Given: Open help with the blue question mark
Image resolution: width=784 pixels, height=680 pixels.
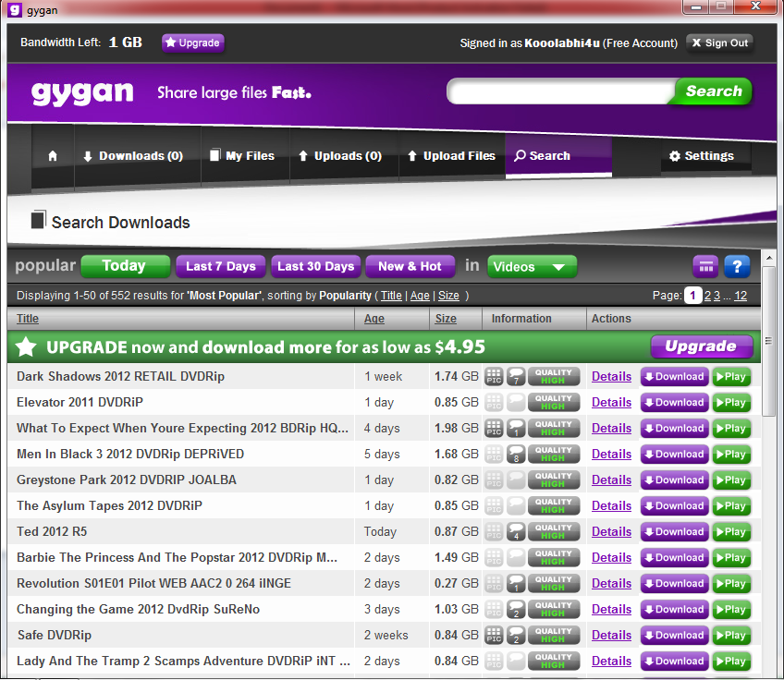Looking at the screenshot, I should (x=737, y=267).
